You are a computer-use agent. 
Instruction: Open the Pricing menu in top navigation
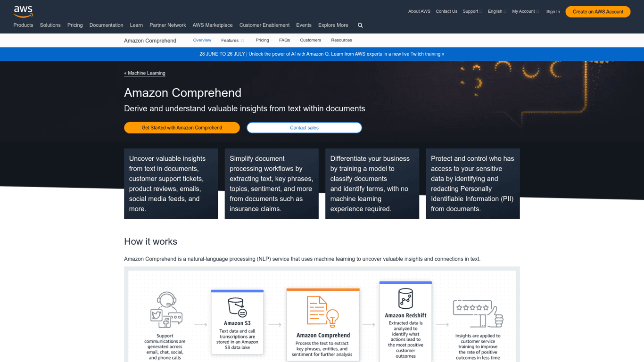(x=75, y=25)
